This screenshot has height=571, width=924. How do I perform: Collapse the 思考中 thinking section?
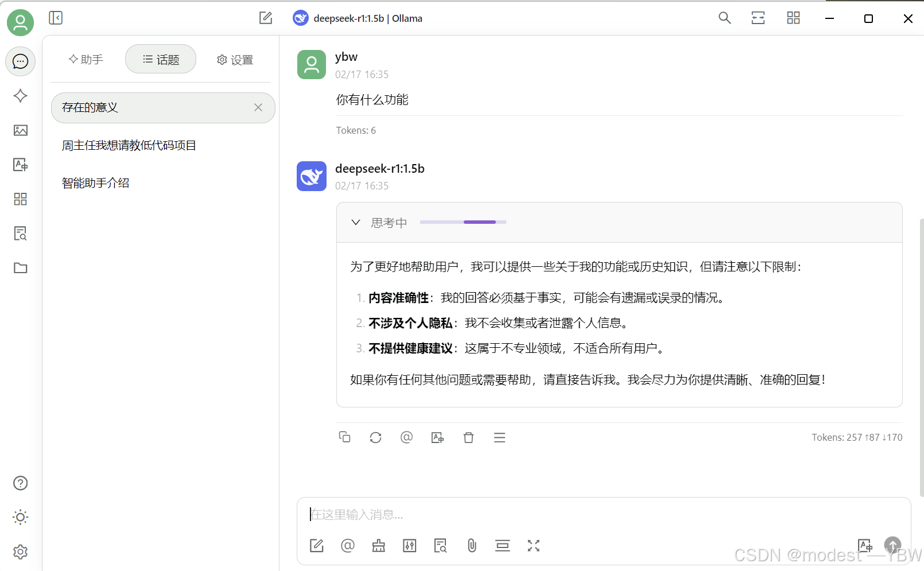355,222
